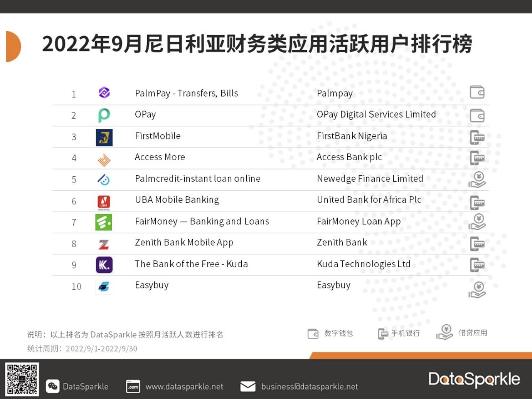Click the Access More app logo
The image size is (532, 399).
(103, 158)
